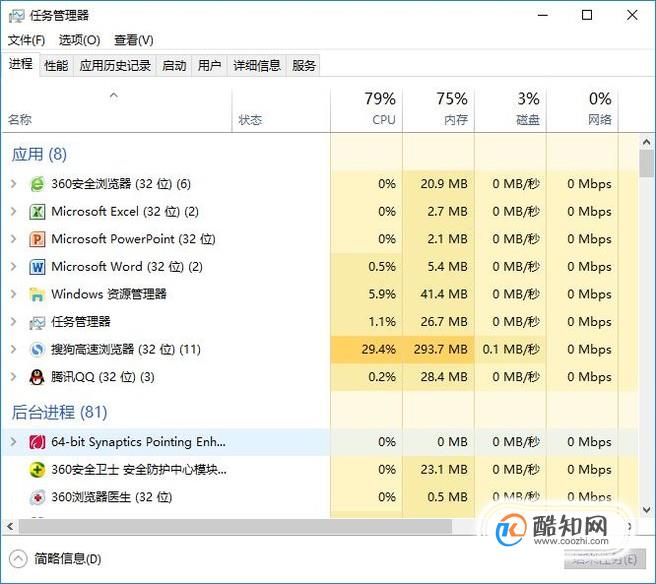Screen dimensions: 656x584
Task: Click the 360安全浏览器 app icon
Action: tap(37, 184)
